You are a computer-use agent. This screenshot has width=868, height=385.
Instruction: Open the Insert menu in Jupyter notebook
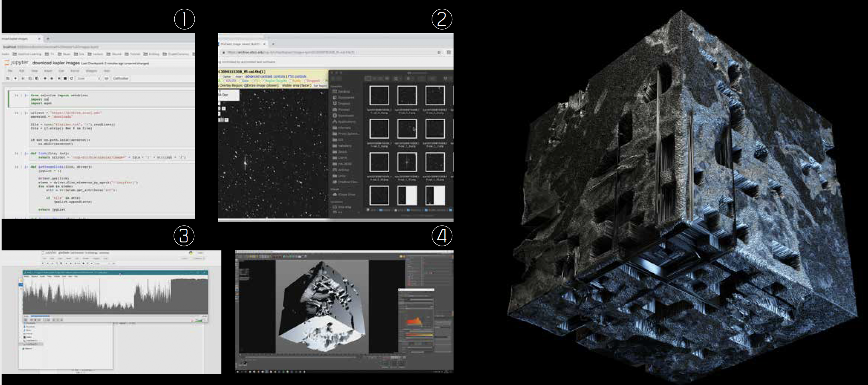48,71
